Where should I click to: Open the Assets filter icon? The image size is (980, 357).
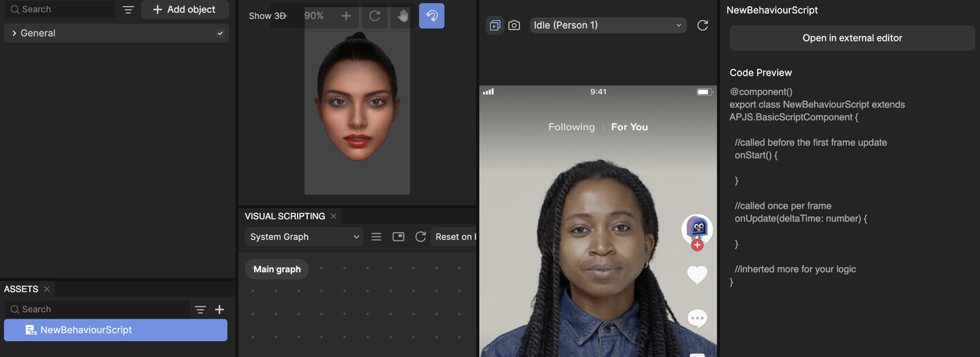click(200, 310)
